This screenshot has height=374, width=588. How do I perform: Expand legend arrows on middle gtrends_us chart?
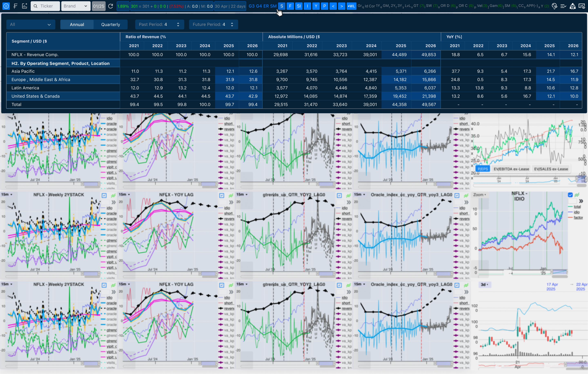(349, 202)
